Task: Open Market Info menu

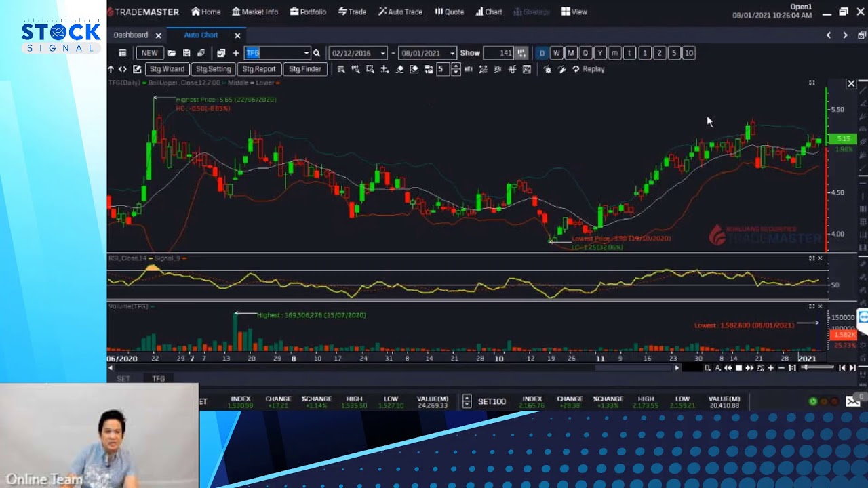Action: [x=255, y=12]
